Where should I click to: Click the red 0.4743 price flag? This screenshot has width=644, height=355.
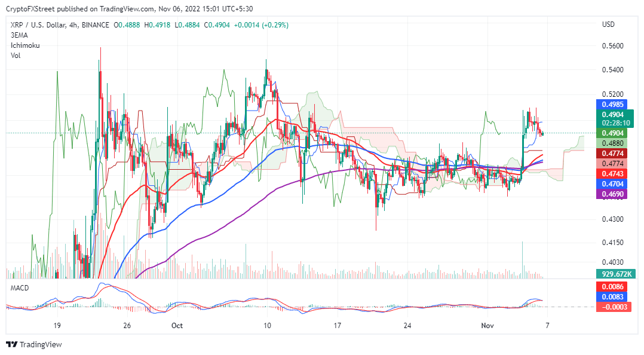point(614,175)
